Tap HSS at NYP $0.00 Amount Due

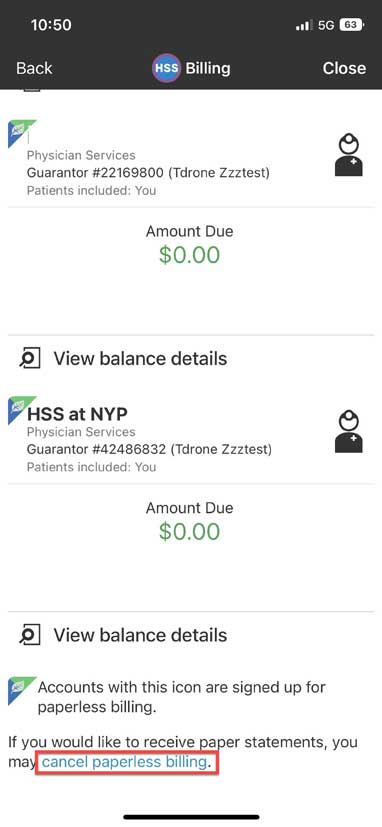tap(189, 532)
